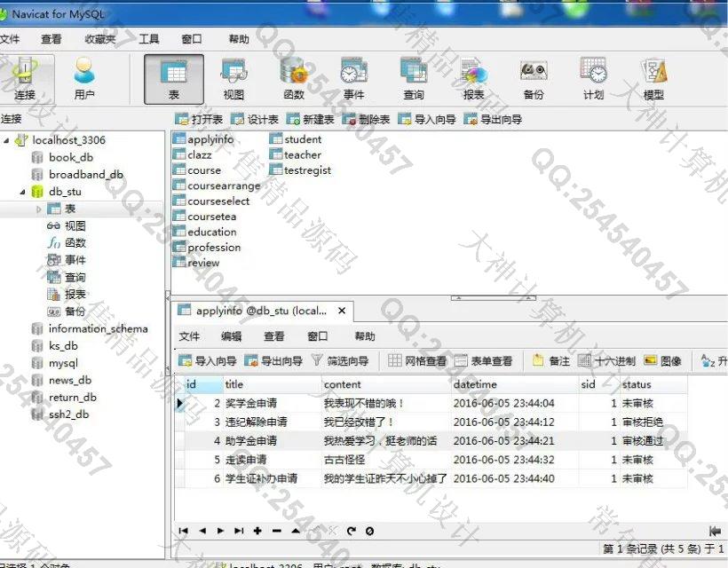
Task: Go to last record navigation button
Action: click(239, 531)
